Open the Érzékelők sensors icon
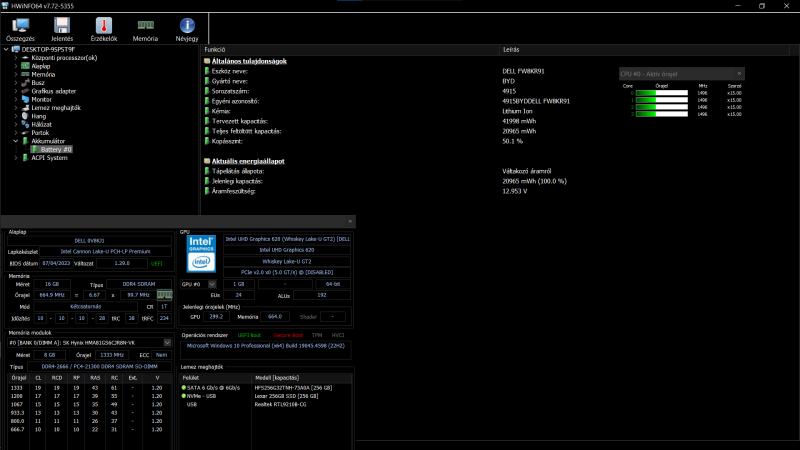800x450 pixels. click(x=104, y=29)
